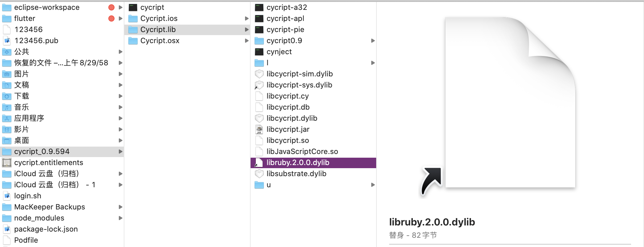Select the first iCloud 云盘（归档）folder

[x=62, y=174]
